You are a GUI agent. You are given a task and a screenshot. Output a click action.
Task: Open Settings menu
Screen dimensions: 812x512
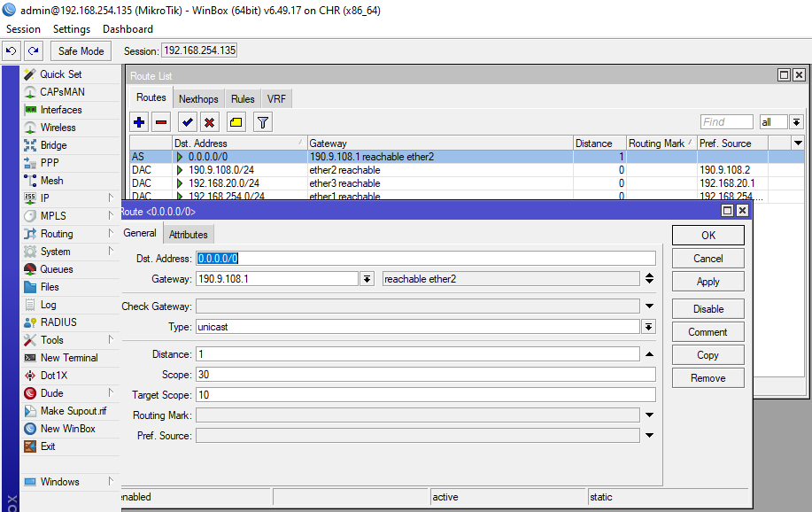coord(72,29)
